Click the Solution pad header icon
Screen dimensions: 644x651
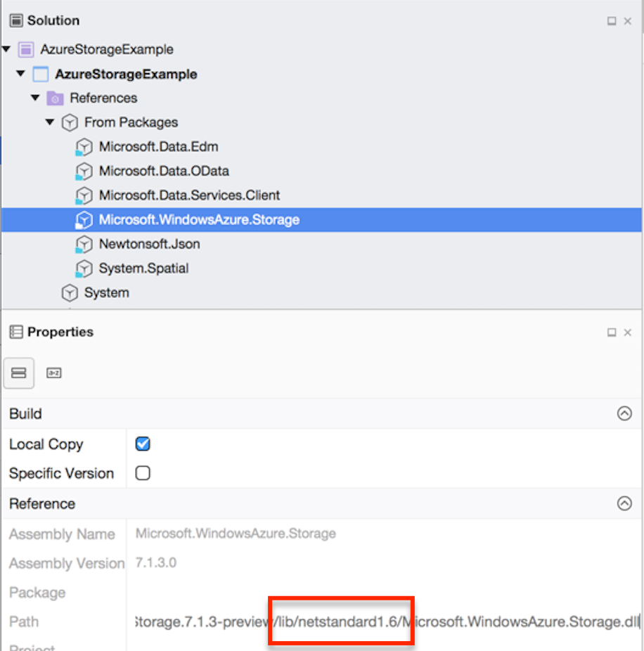click(15, 20)
